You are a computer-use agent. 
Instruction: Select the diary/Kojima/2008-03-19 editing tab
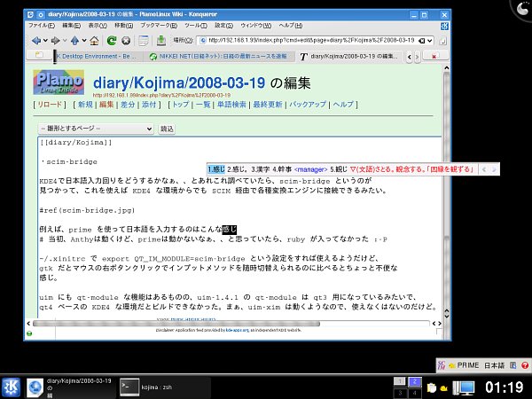(x=349, y=57)
